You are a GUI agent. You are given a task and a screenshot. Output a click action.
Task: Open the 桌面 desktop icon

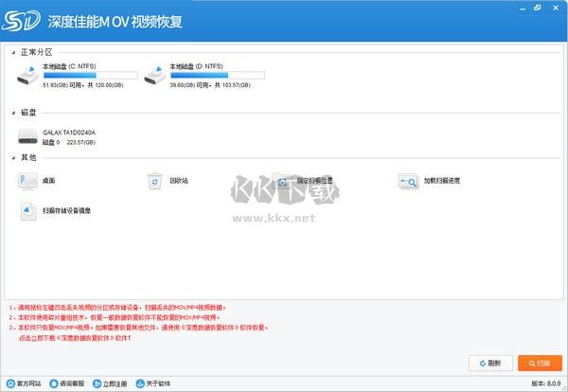click(x=27, y=181)
